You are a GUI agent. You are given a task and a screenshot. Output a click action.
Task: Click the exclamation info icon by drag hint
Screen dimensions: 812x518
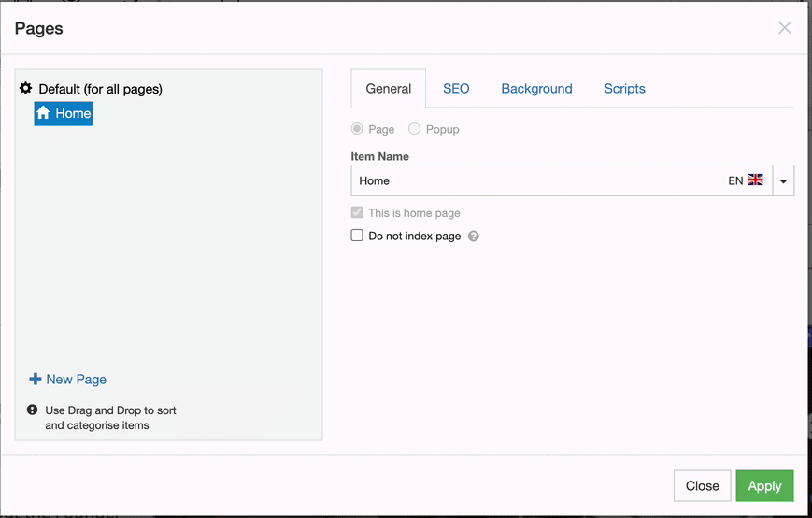click(x=32, y=410)
